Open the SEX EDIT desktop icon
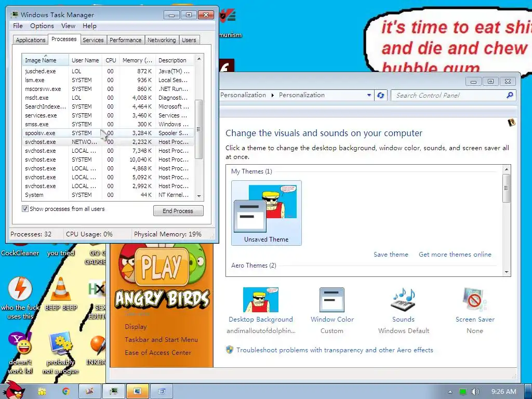 pyautogui.click(x=97, y=299)
